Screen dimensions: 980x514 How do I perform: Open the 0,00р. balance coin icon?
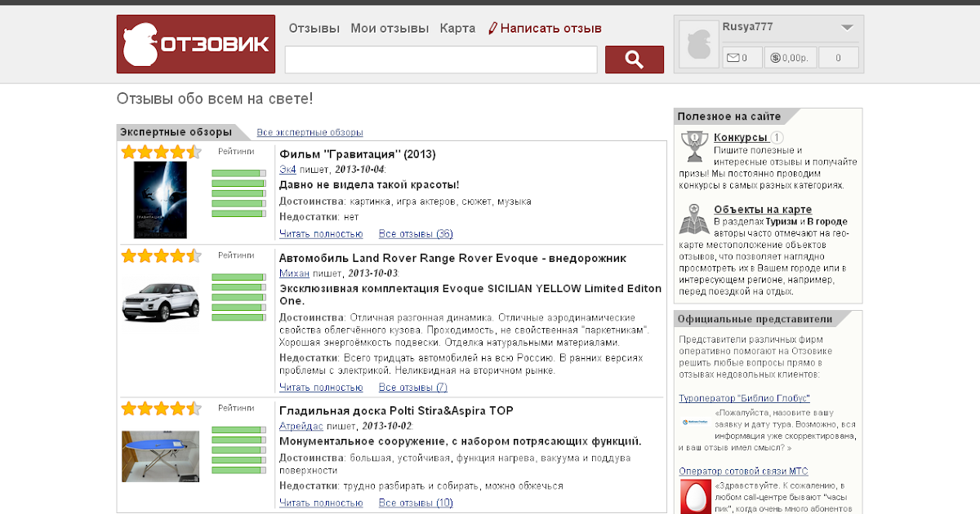(x=777, y=57)
